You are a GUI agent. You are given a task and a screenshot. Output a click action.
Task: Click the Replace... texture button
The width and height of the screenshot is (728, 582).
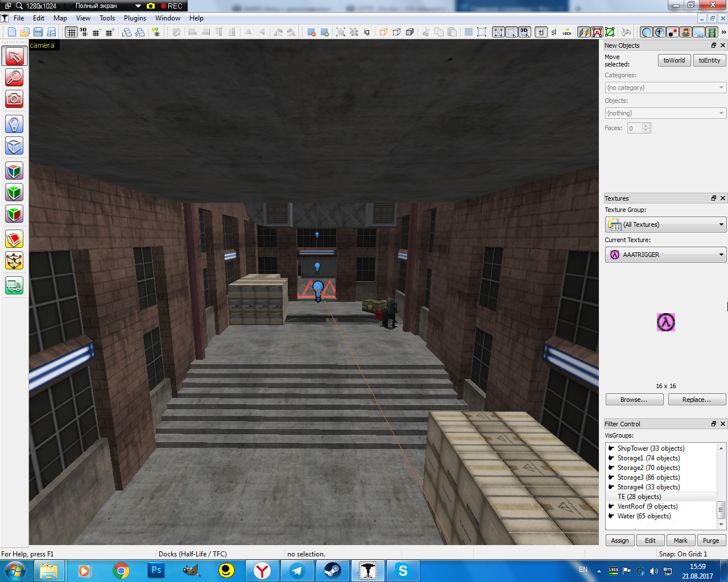(697, 400)
